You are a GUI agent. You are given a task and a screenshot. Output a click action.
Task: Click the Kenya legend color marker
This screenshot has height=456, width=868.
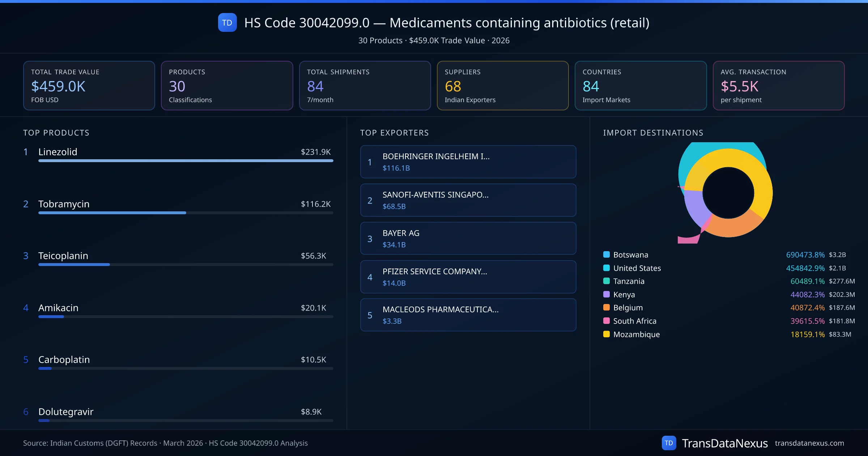point(606,295)
